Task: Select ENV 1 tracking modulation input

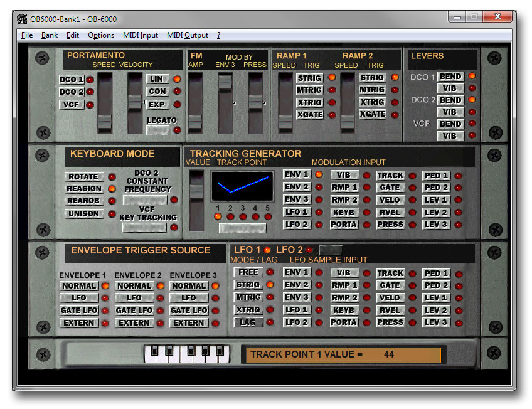Action: pos(297,174)
